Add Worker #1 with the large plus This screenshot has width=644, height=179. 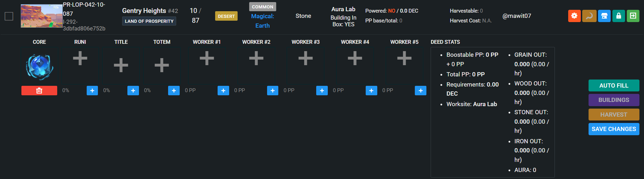click(207, 58)
